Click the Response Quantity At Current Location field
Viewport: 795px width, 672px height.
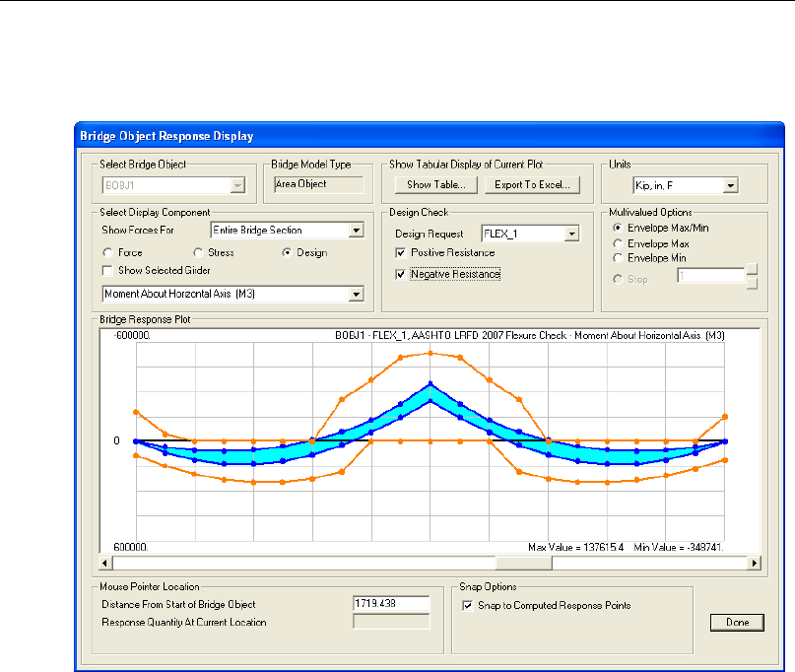click(391, 622)
